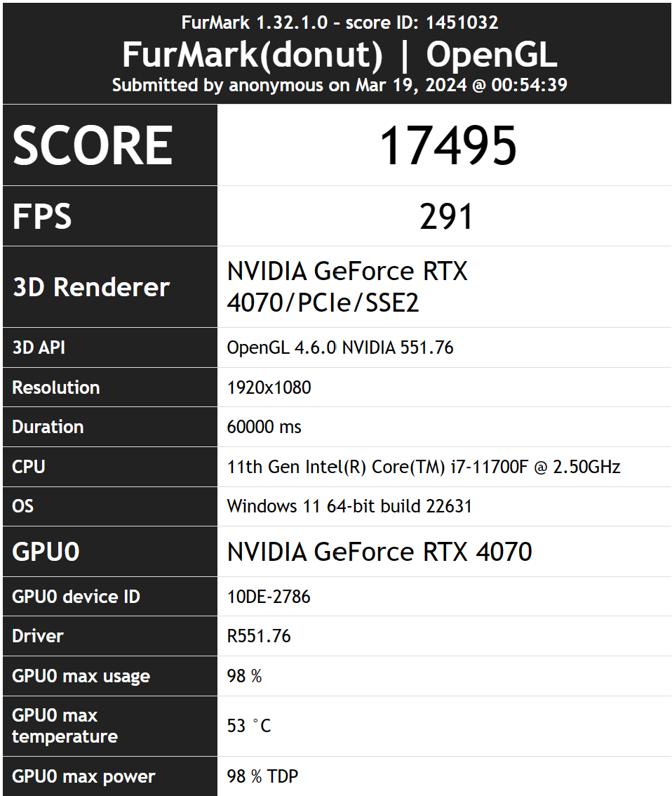Select 'OpenGL 4.6.0 NVIDIA 551.76' value
Image resolution: width=672 pixels, height=796 pixels.
340,347
